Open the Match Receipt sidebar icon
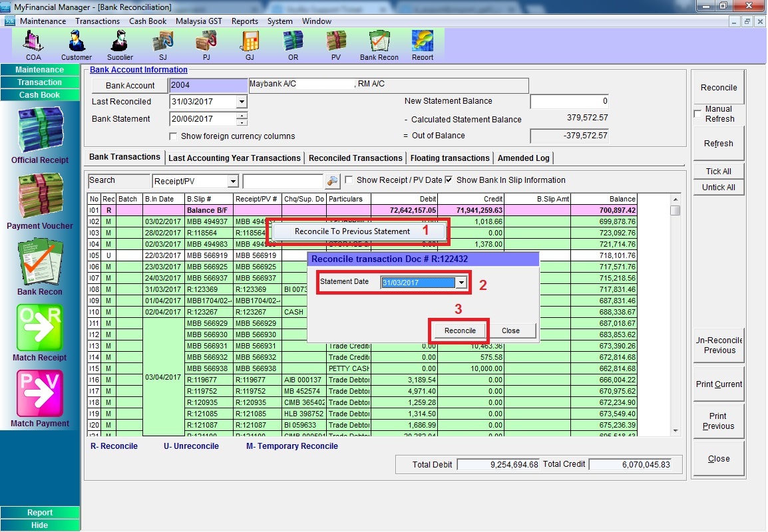Viewport: 768px width, 532px height. click(x=40, y=332)
